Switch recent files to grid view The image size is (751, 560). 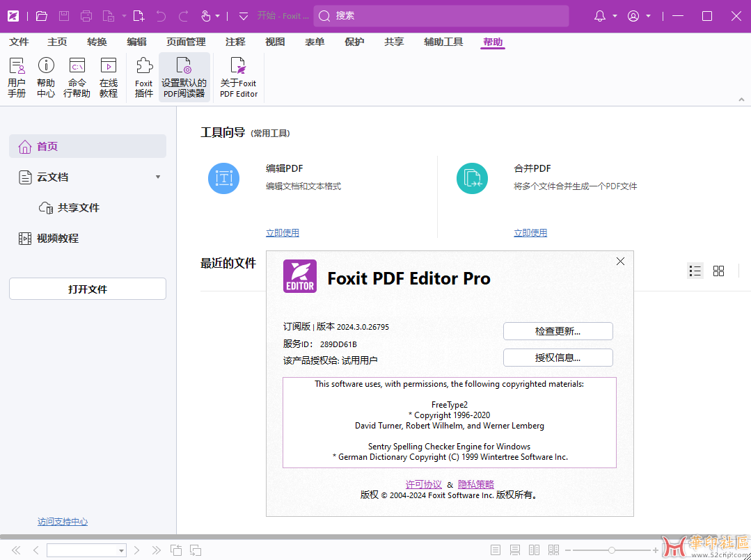point(718,271)
